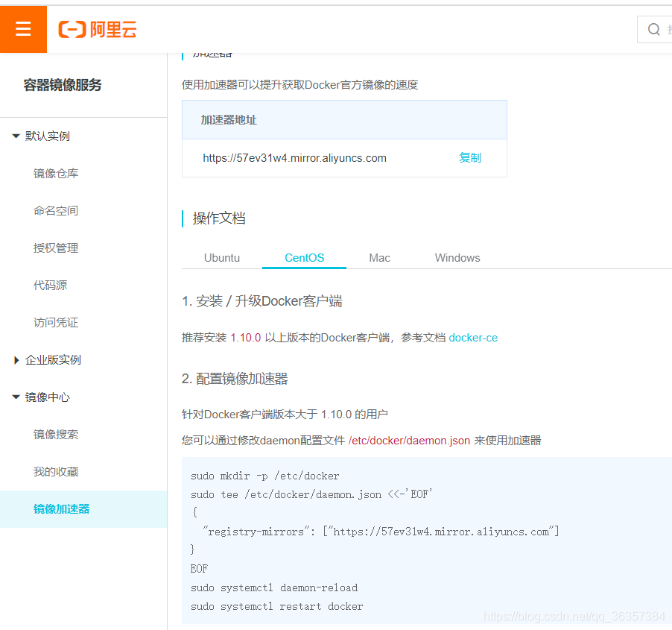This screenshot has height=630, width=672.
Task: Copy the accelerator address with 复制
Action: tap(470, 157)
